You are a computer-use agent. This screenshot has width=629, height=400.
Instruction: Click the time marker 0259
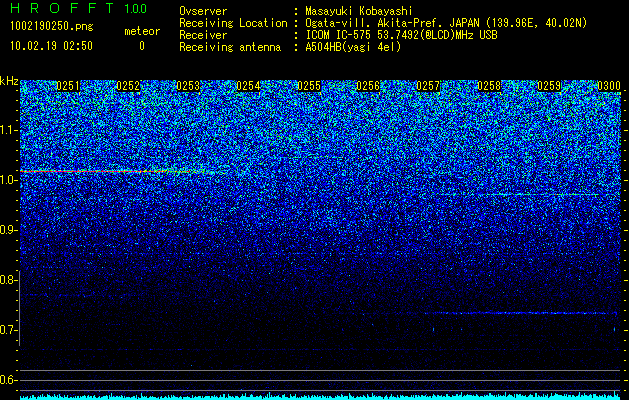pyautogui.click(x=549, y=86)
